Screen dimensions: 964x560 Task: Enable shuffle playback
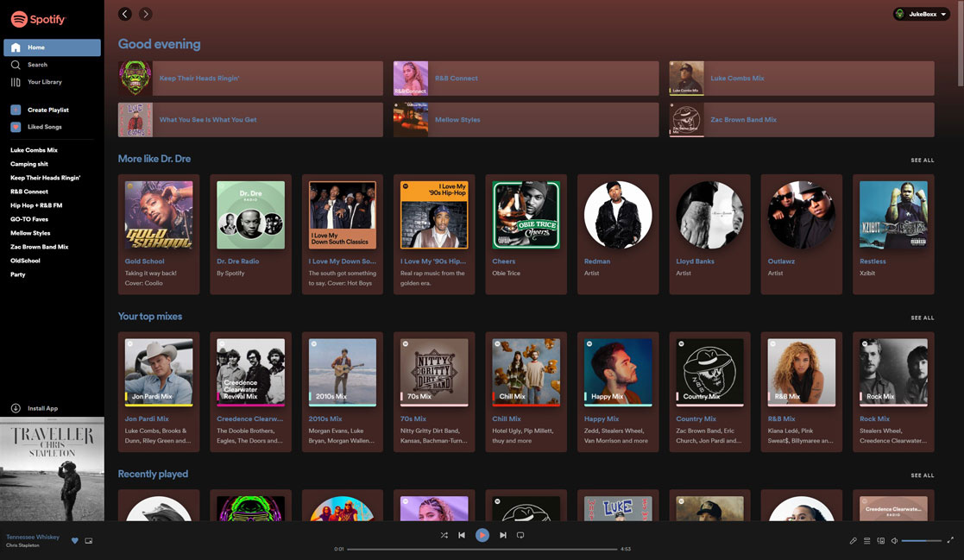(x=442, y=534)
